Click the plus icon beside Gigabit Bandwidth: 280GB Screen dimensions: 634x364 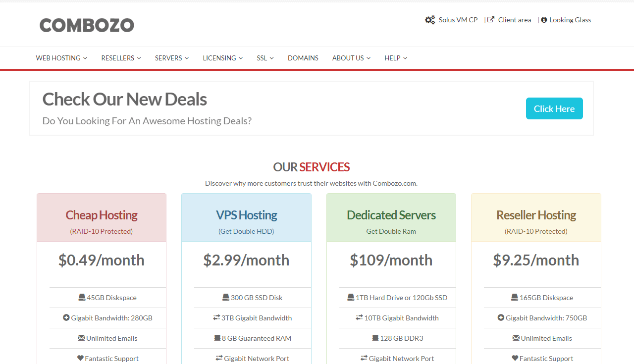66,318
